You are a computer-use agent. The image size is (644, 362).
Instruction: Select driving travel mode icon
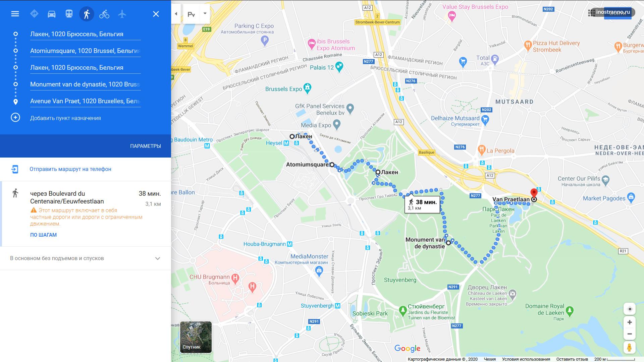coord(52,14)
